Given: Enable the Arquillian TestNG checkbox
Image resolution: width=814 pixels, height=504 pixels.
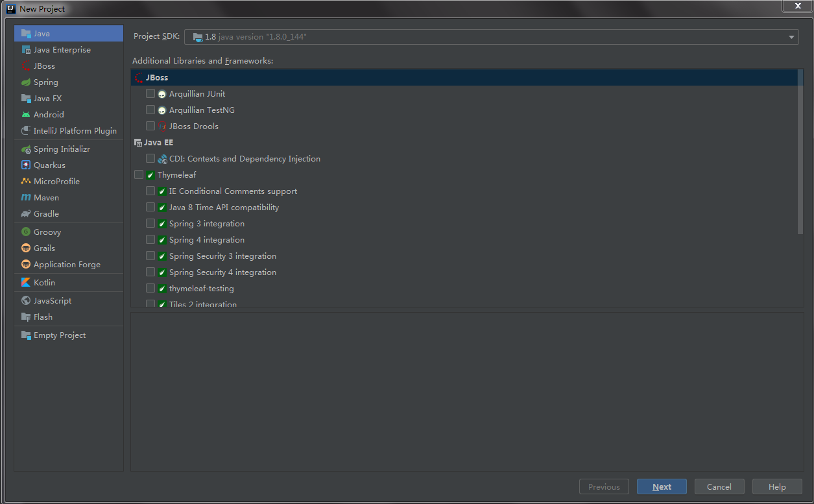Looking at the screenshot, I should 150,110.
